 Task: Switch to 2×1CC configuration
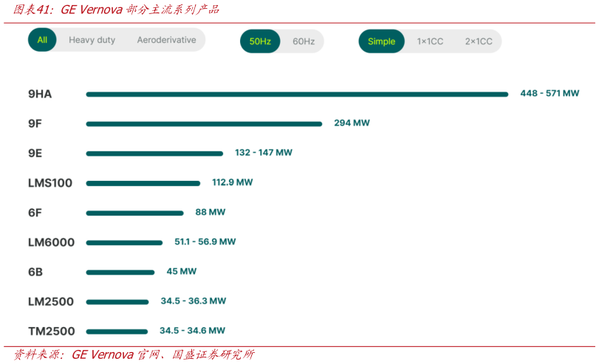click(x=479, y=41)
